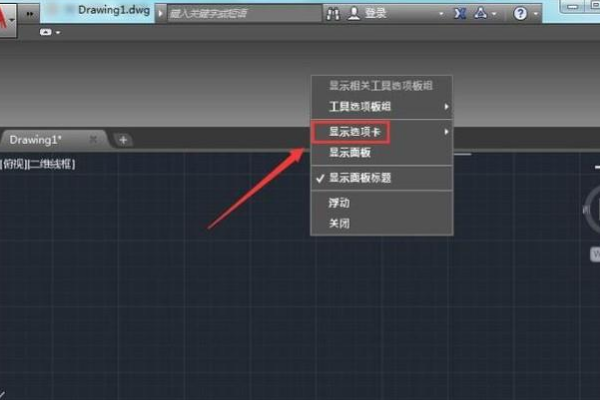Image resolution: width=600 pixels, height=400 pixels.
Task: Open the dropdown arrow after 登录
Action: 441,14
